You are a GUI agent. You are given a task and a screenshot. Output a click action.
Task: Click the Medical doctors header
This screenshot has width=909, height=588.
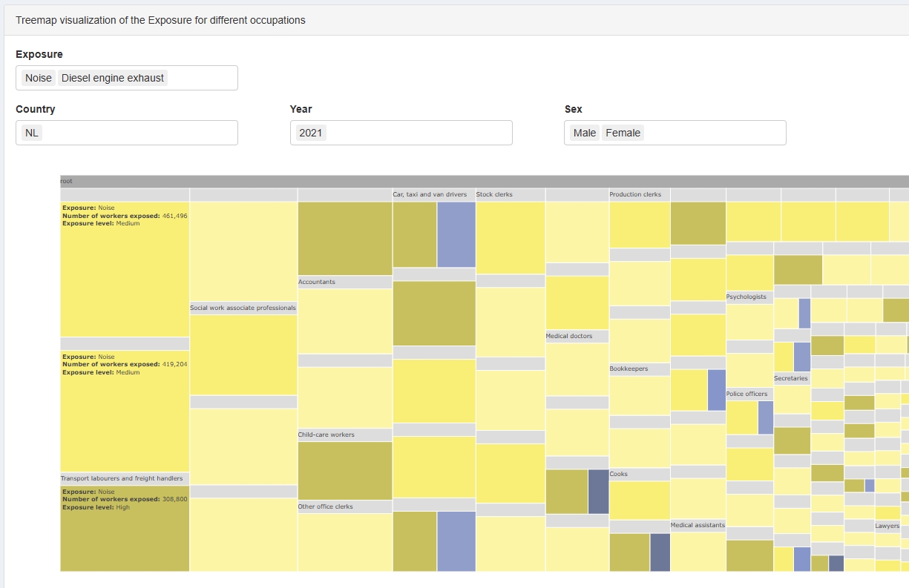coord(577,336)
